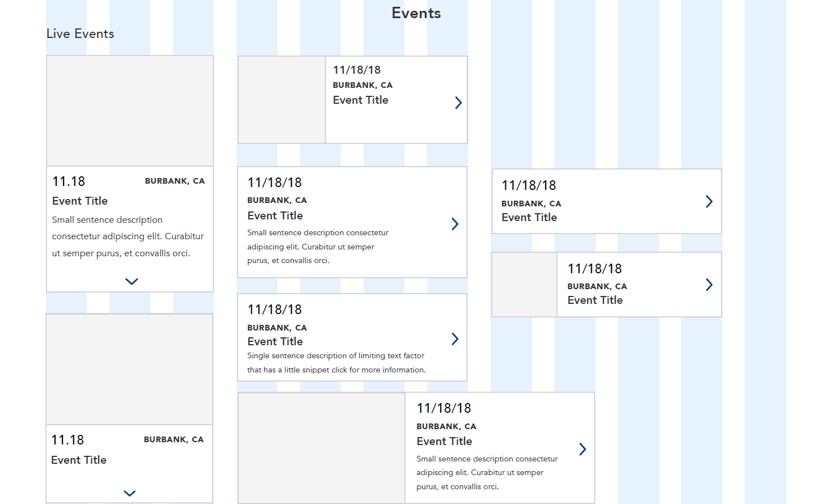
Task: Click the 'Events' page heading
Action: tap(416, 13)
